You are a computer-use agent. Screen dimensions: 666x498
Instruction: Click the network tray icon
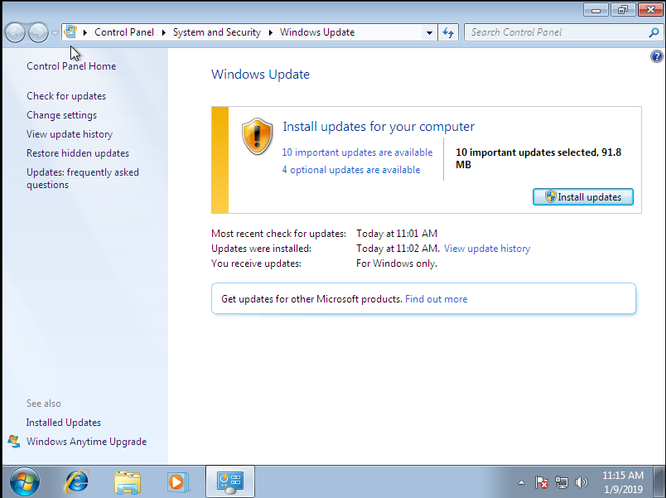click(562, 482)
